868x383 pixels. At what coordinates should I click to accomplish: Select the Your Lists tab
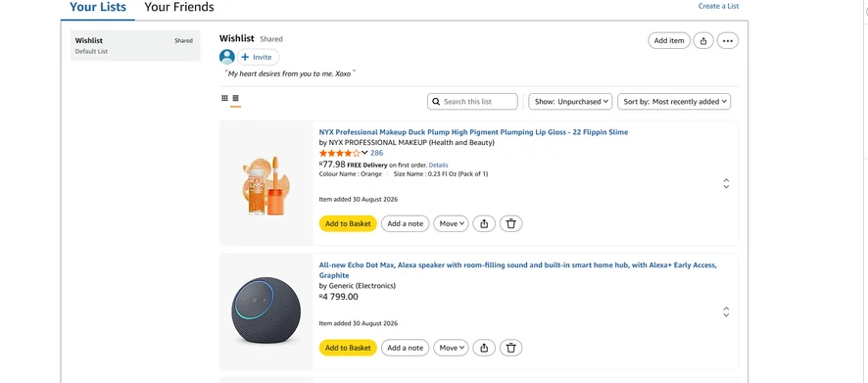click(98, 7)
